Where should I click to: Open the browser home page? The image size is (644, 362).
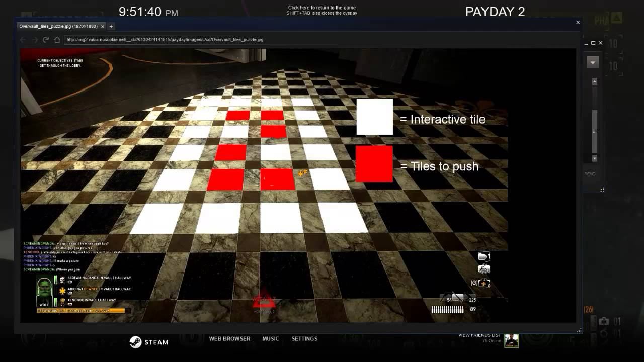click(x=57, y=40)
